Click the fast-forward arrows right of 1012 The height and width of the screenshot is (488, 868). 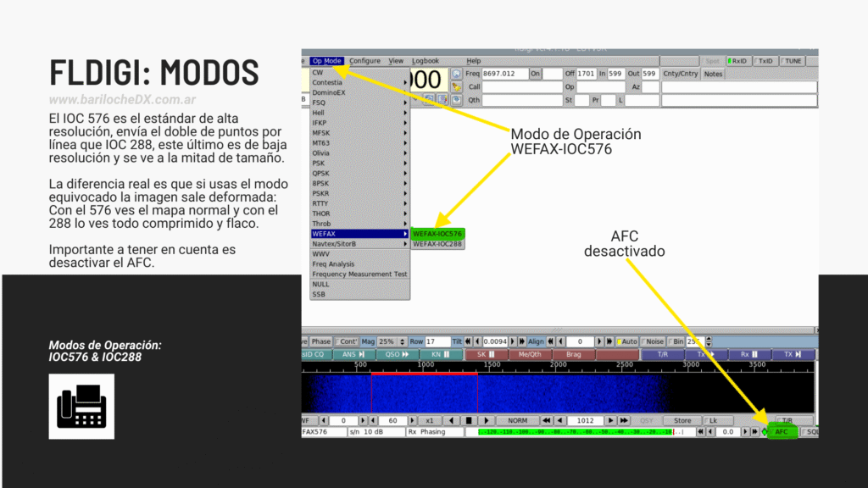(x=624, y=420)
